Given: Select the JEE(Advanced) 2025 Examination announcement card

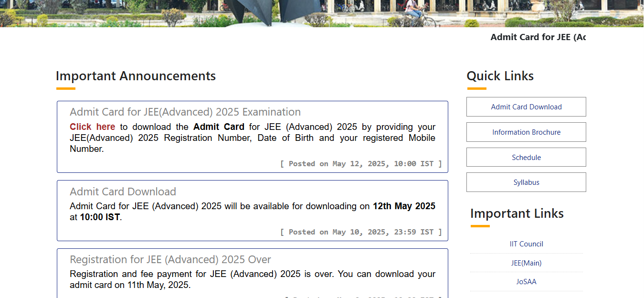Looking at the screenshot, I should 253,137.
